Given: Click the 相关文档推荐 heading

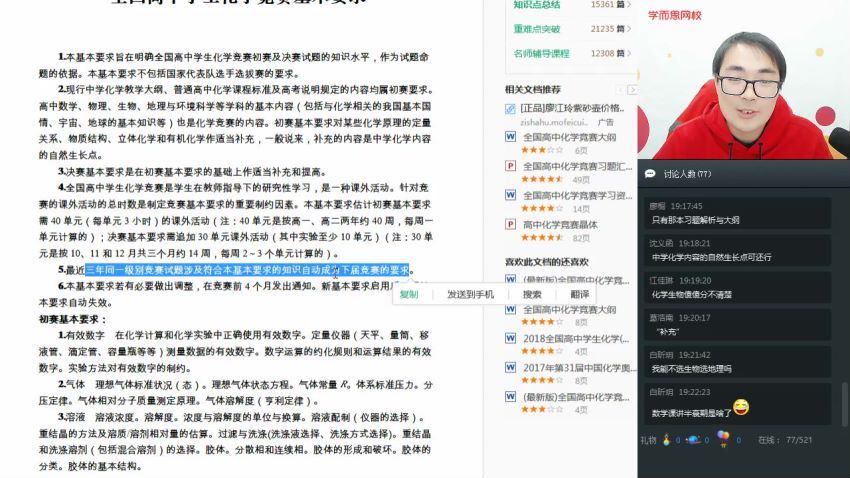Looking at the screenshot, I should tap(533, 89).
